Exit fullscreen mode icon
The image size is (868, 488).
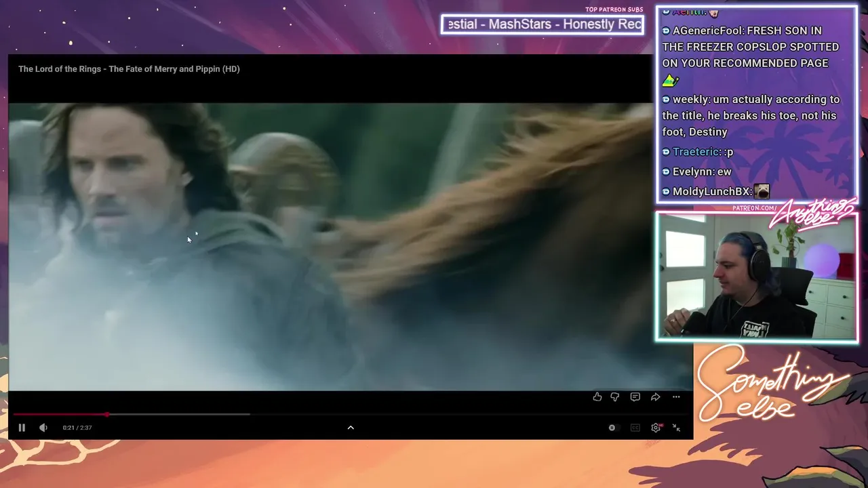pos(676,428)
